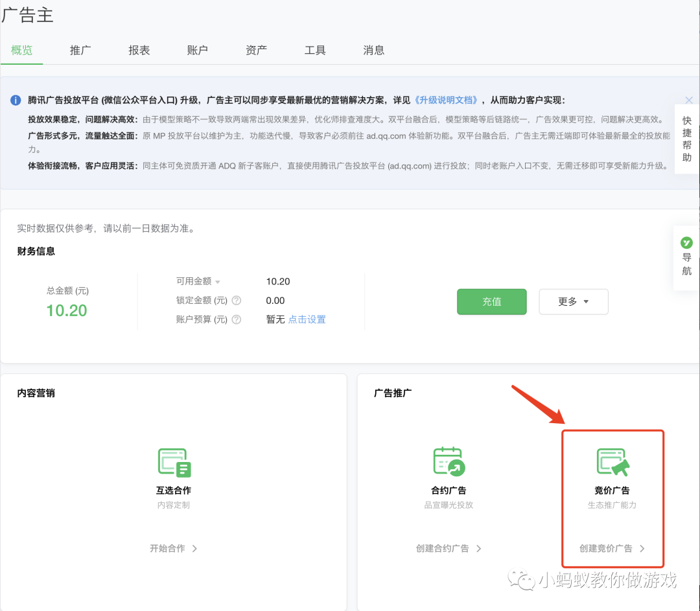Click the total amount 10.20 value
Screen dimensions: 700x611
pos(67,310)
